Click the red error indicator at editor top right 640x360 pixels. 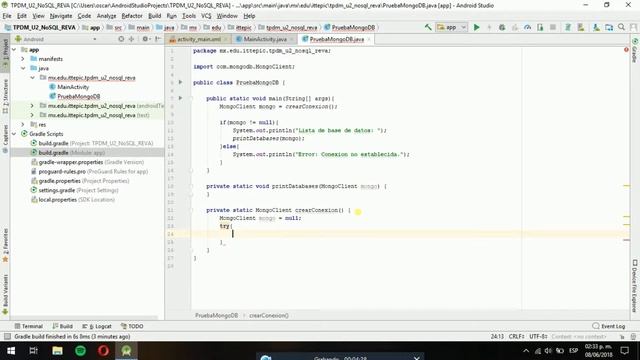pyautogui.click(x=626, y=50)
